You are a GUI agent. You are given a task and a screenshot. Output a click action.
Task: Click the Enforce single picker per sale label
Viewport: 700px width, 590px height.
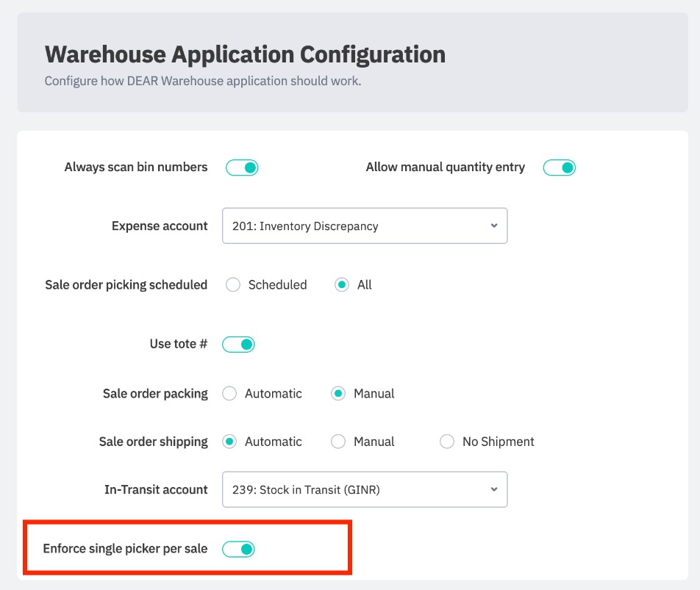click(x=125, y=549)
